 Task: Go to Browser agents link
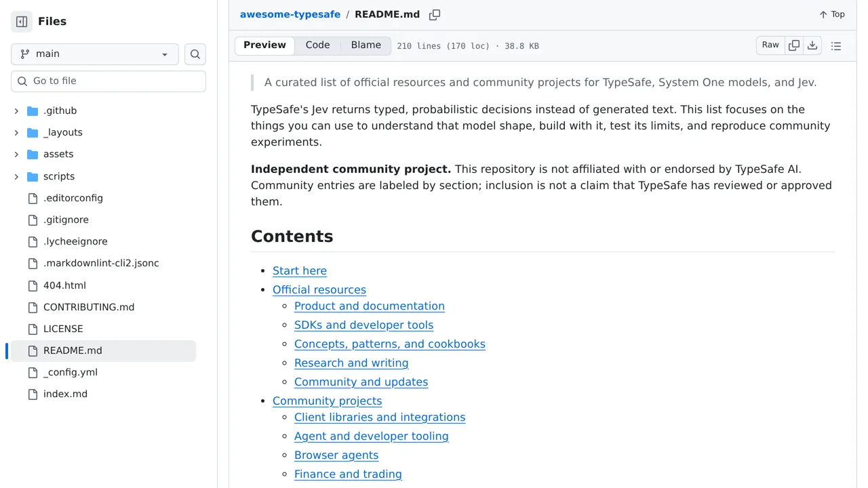pos(336,455)
